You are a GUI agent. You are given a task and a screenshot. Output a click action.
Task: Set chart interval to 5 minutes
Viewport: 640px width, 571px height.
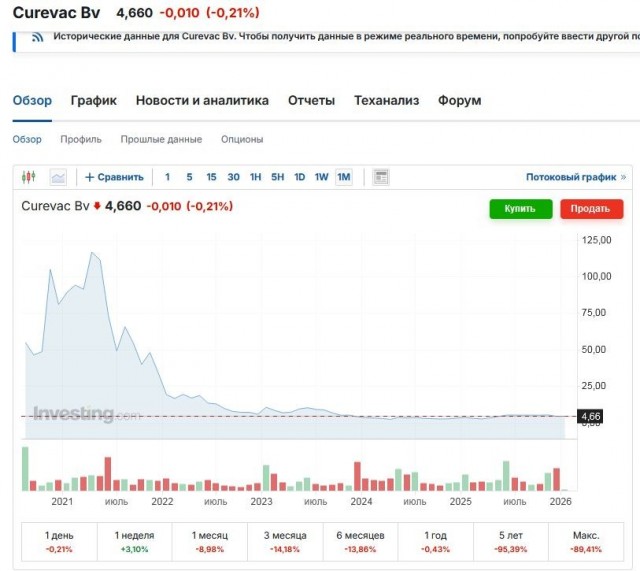coord(189,177)
